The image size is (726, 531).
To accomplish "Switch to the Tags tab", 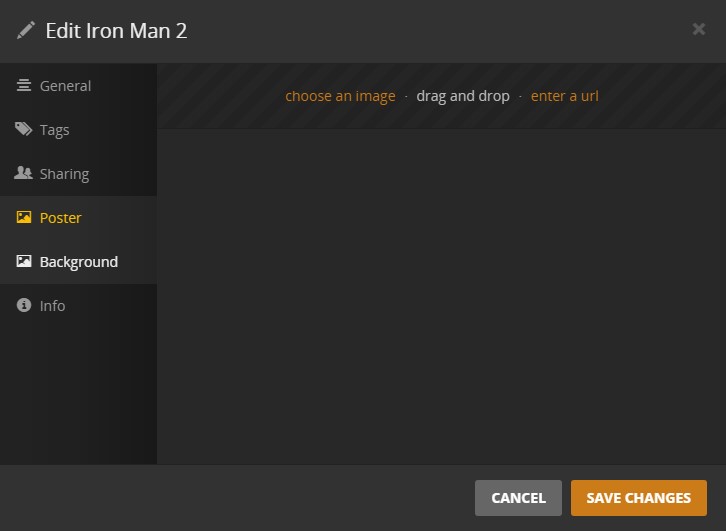I will 78,130.
